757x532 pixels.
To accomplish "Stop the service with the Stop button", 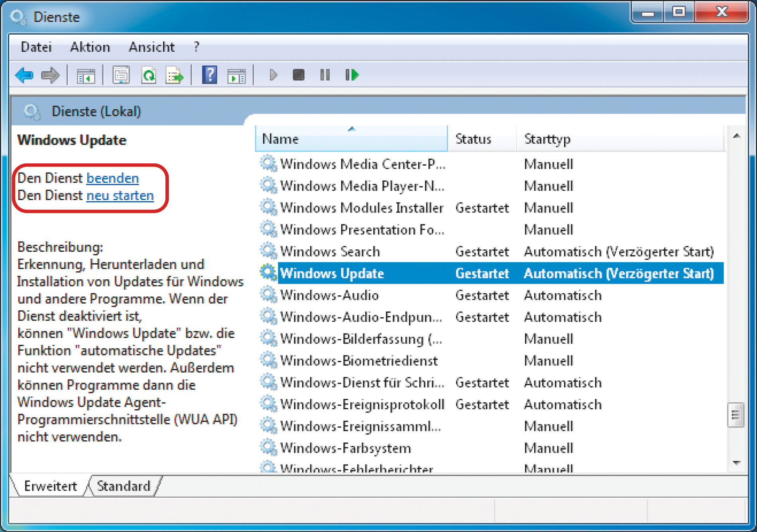I will coord(298,75).
